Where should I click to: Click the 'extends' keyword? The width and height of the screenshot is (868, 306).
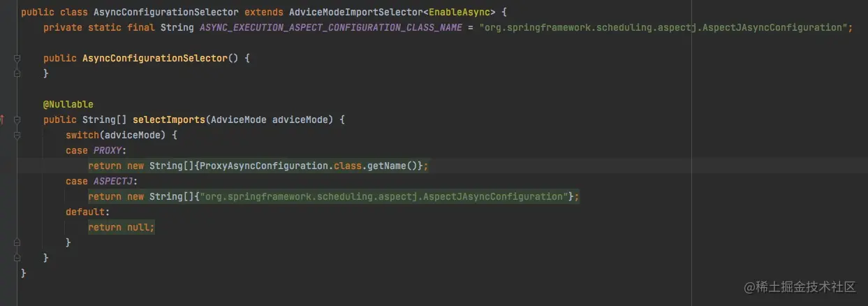coord(263,12)
